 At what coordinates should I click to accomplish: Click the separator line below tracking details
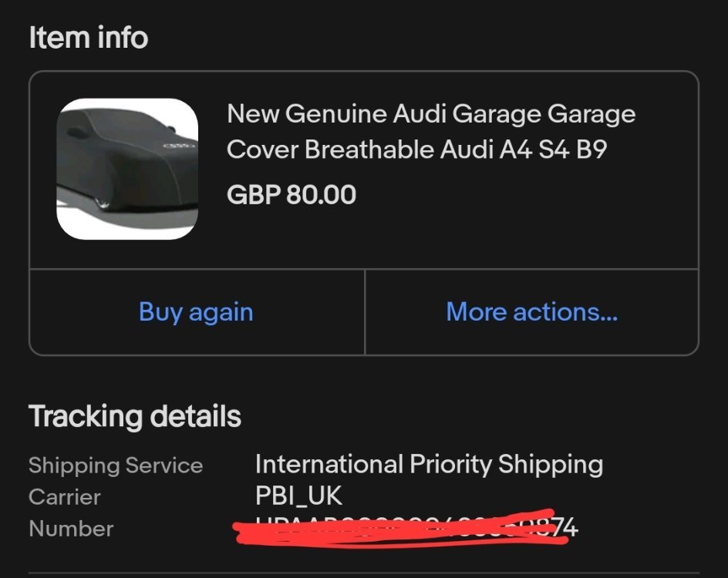pyautogui.click(x=364, y=573)
